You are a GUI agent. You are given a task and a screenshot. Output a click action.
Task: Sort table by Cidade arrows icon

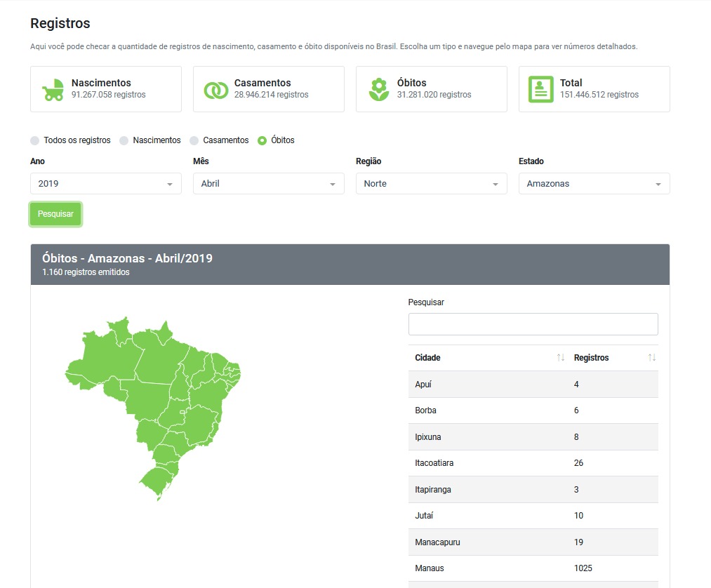[x=561, y=358]
